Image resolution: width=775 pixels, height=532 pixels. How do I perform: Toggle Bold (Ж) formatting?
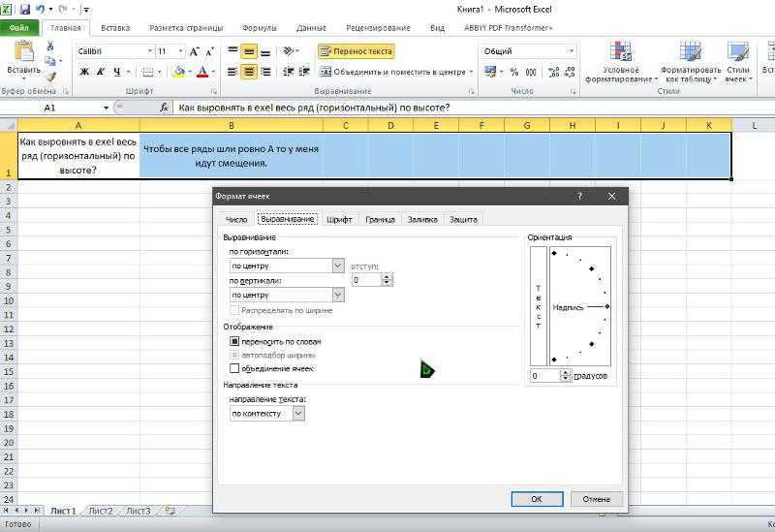(x=84, y=72)
